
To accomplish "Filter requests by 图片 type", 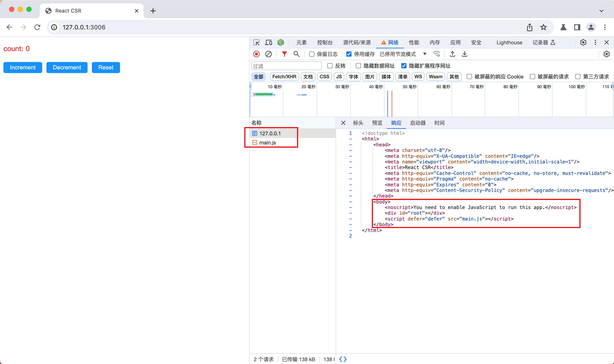I will tap(370, 77).
